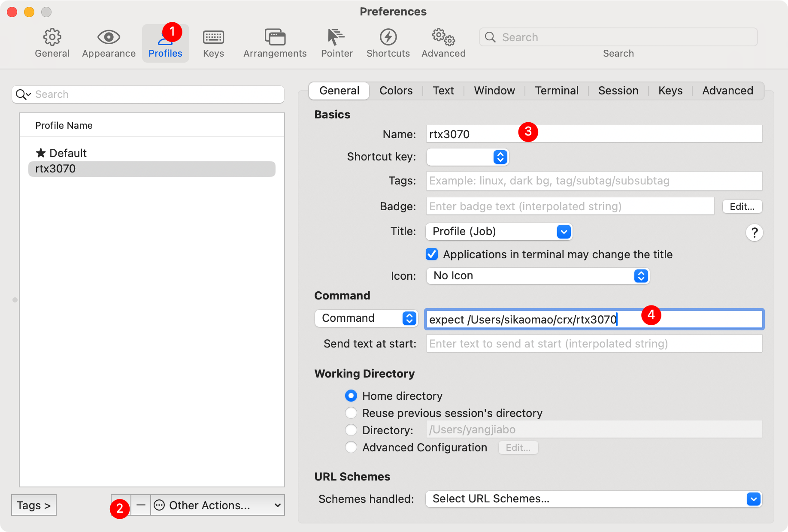This screenshot has width=788, height=532.
Task: Switch to the Terminal tab
Action: pyautogui.click(x=556, y=91)
